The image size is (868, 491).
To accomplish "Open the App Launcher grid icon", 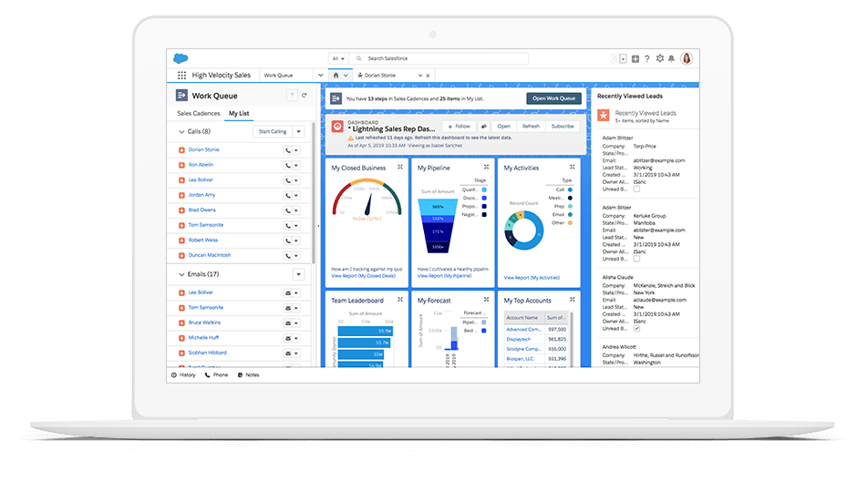I will click(181, 76).
